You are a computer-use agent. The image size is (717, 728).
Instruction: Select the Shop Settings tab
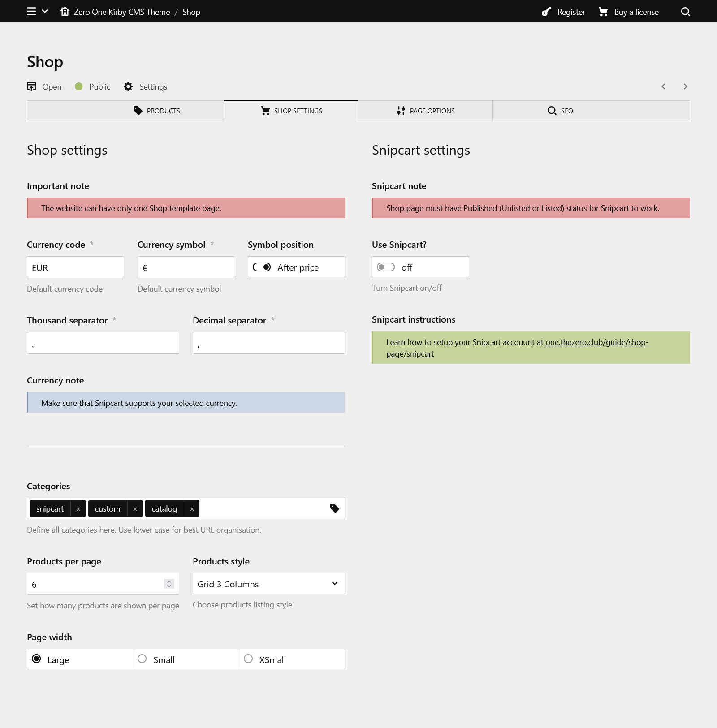(x=291, y=111)
